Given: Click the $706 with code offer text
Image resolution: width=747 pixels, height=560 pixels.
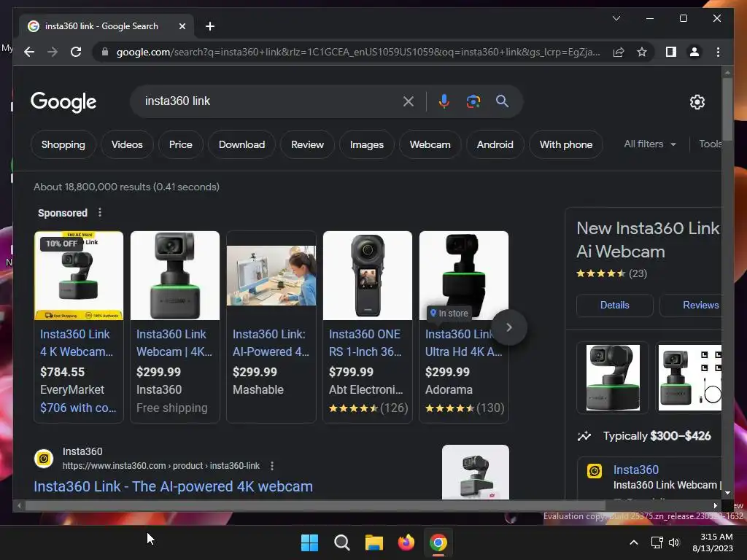Looking at the screenshot, I should click(x=78, y=408).
